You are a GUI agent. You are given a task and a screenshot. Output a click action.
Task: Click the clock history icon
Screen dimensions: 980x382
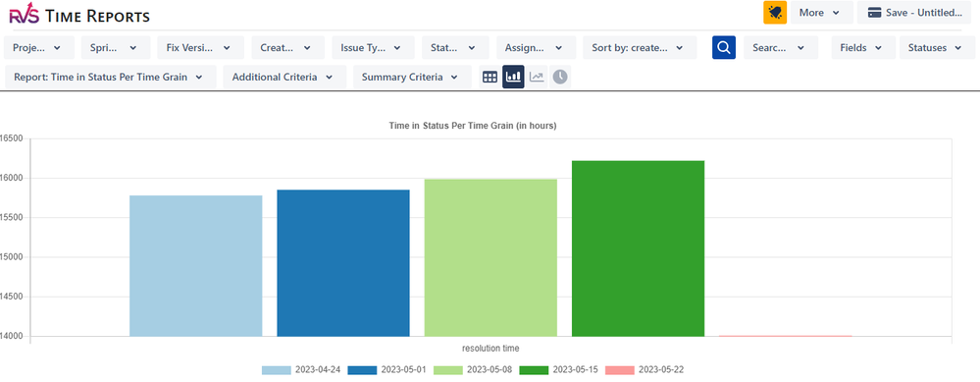coord(560,77)
